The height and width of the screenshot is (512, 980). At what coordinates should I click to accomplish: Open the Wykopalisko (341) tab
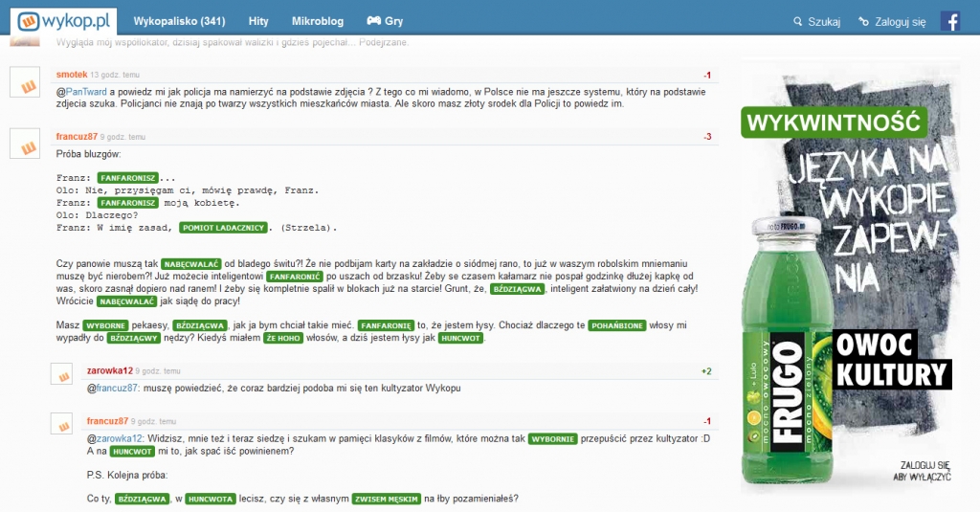(179, 21)
